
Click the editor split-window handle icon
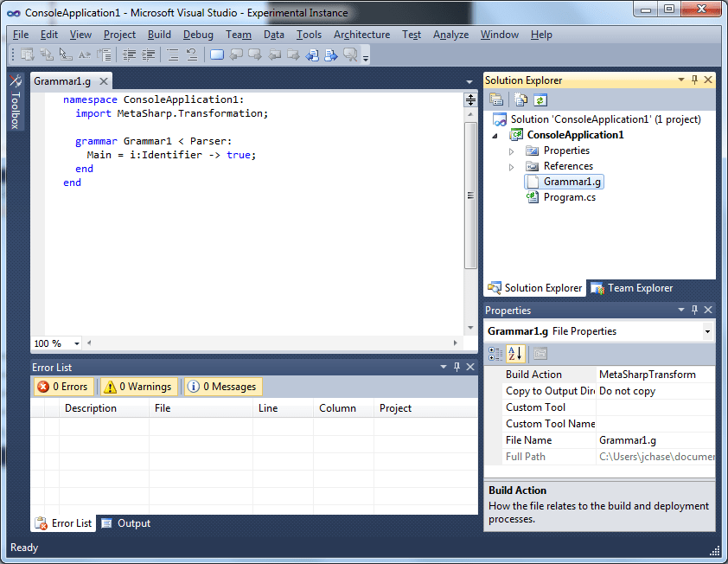pos(470,99)
